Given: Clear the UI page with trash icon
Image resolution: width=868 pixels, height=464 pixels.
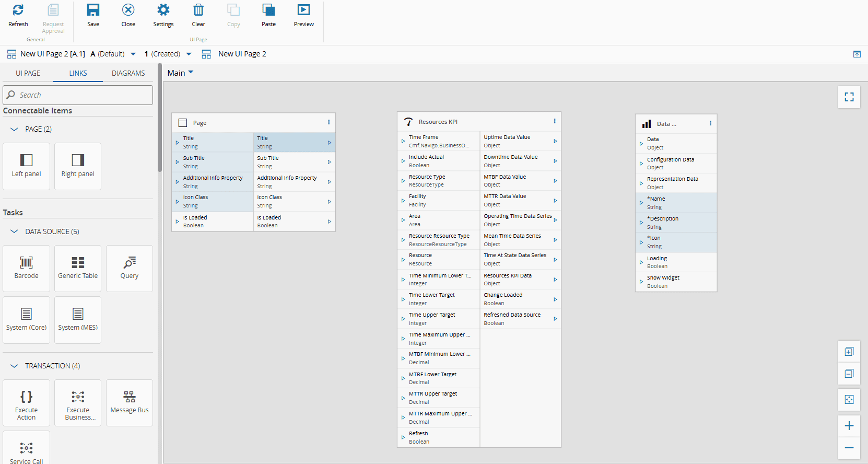Looking at the screenshot, I should click(x=198, y=15).
